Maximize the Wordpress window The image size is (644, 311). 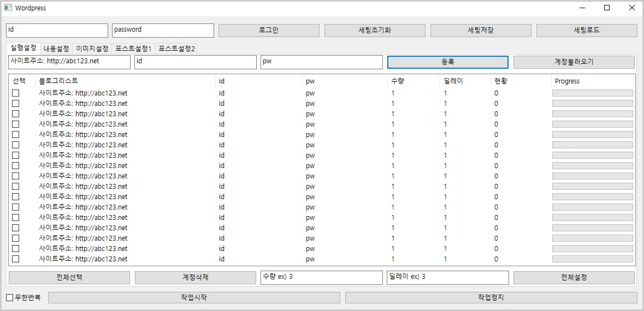pos(607,8)
